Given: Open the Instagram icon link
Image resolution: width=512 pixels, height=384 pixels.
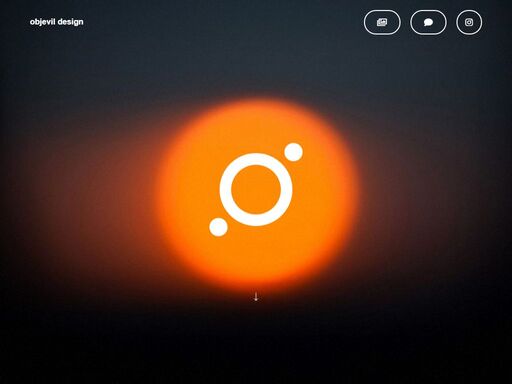Looking at the screenshot, I should pos(469,22).
